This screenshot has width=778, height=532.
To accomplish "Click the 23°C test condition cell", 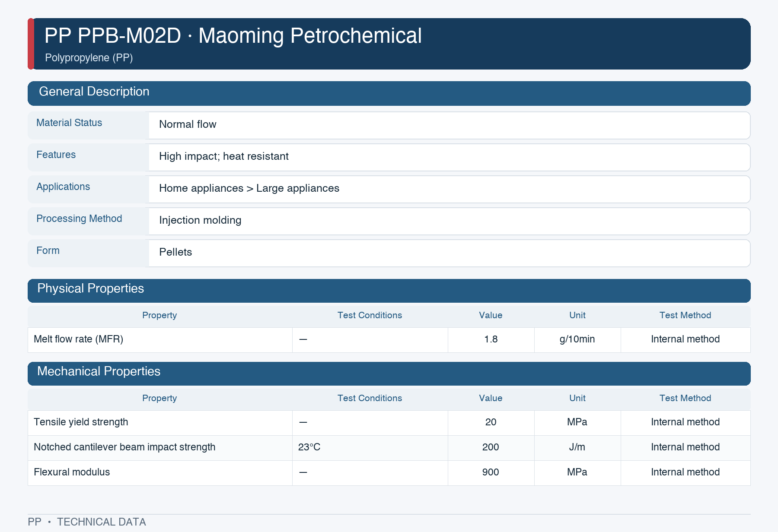I will [370, 448].
